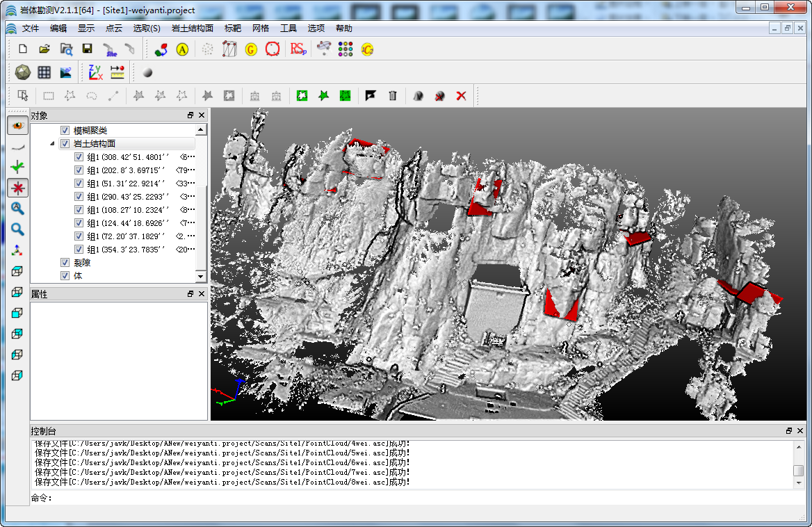Click the down arrow of object tree scrollbar

[201, 277]
